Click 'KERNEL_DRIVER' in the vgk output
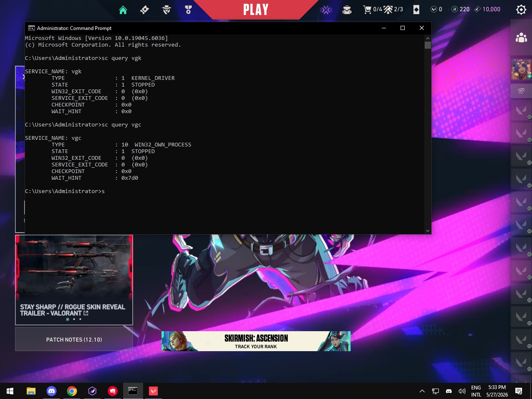This screenshot has height=399, width=532. (x=153, y=78)
